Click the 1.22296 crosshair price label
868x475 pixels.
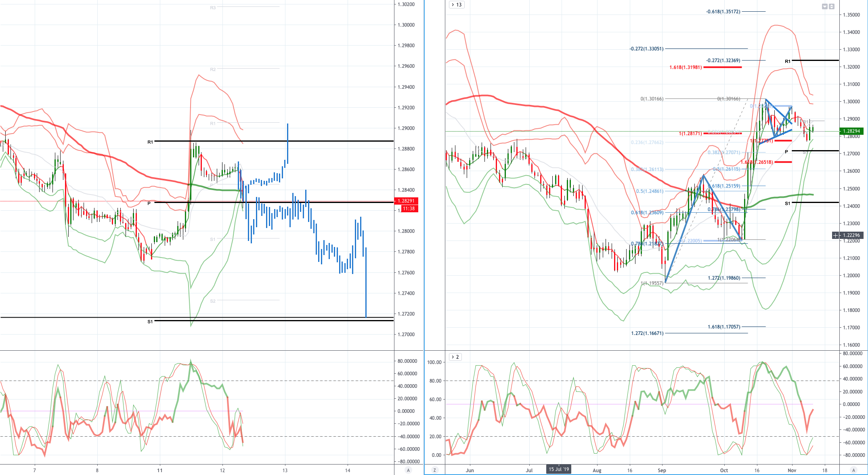[851, 235]
